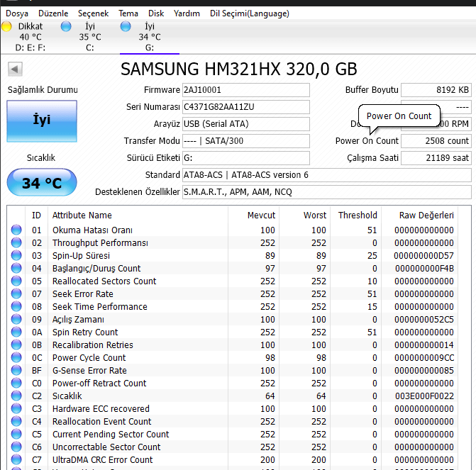This screenshot has height=470, width=476.
Task: Click the Power On Count label
Action: [x=367, y=141]
